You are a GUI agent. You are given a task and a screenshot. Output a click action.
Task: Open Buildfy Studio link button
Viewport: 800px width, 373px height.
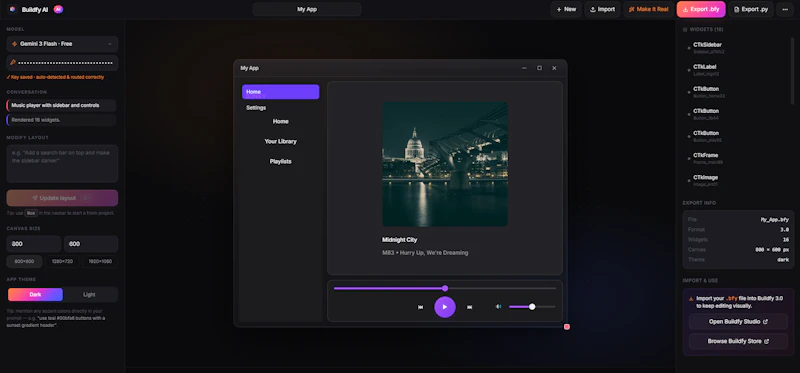point(738,322)
